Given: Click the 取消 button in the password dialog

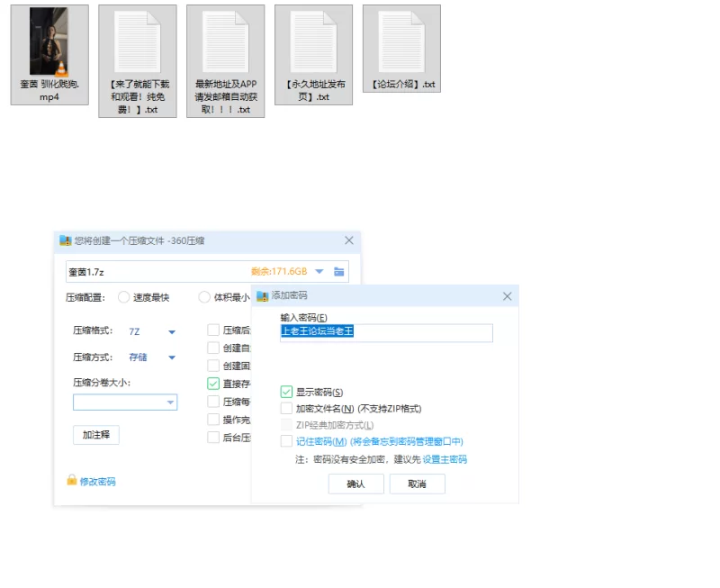Looking at the screenshot, I should [x=417, y=484].
